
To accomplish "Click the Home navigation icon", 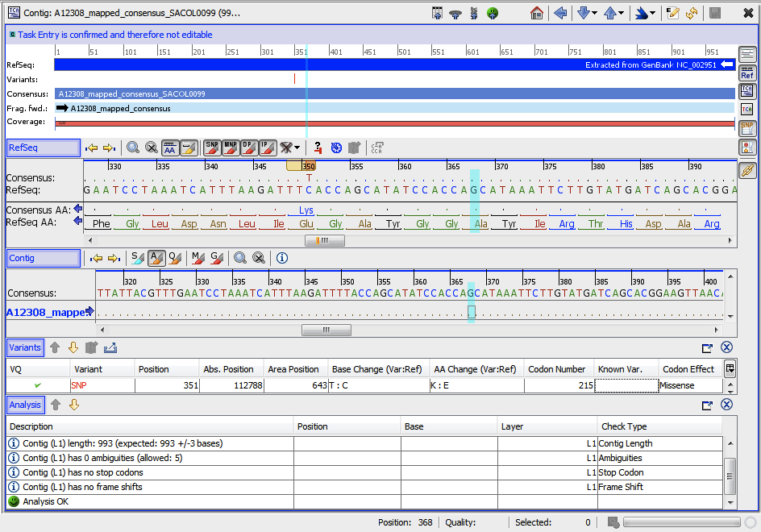I will pos(537,13).
